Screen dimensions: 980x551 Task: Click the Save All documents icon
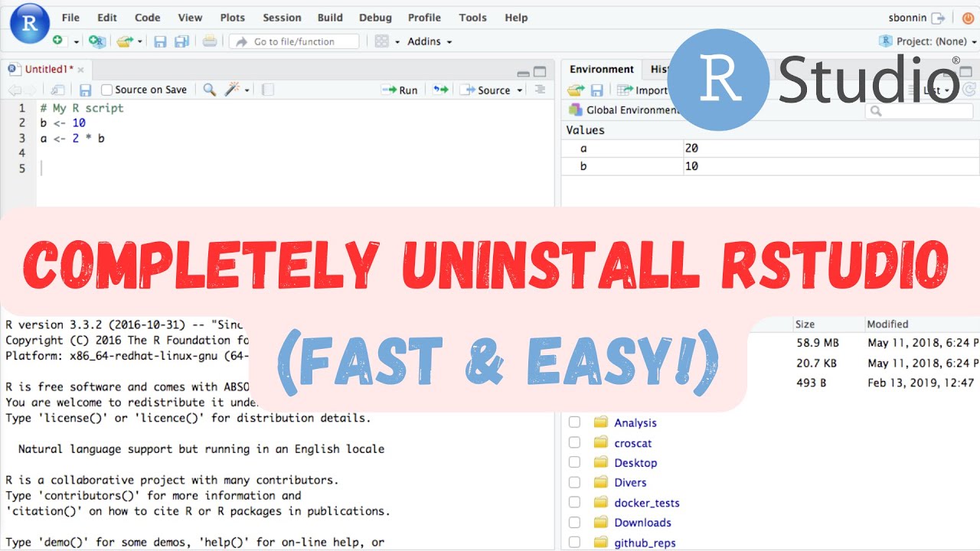(x=181, y=41)
